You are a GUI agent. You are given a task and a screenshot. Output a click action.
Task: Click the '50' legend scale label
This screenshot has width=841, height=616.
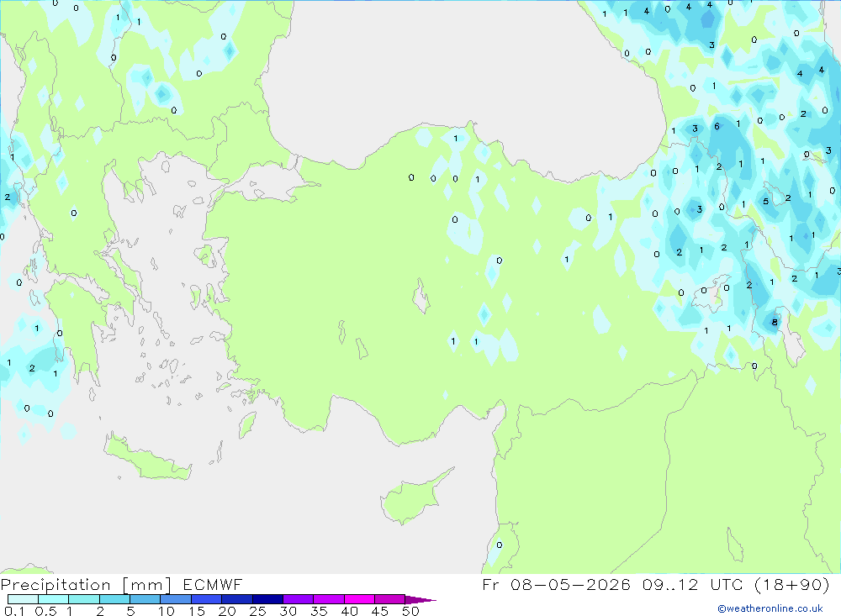coord(411,611)
